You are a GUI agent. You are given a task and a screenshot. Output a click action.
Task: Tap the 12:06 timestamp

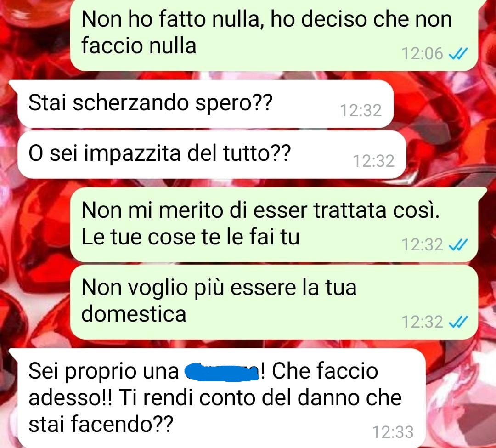tap(422, 53)
